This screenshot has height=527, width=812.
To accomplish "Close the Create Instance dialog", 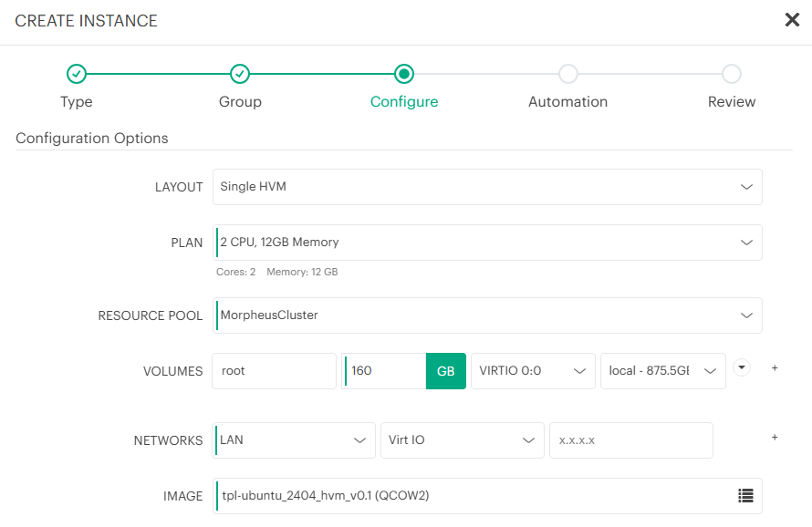I will coord(792,20).
